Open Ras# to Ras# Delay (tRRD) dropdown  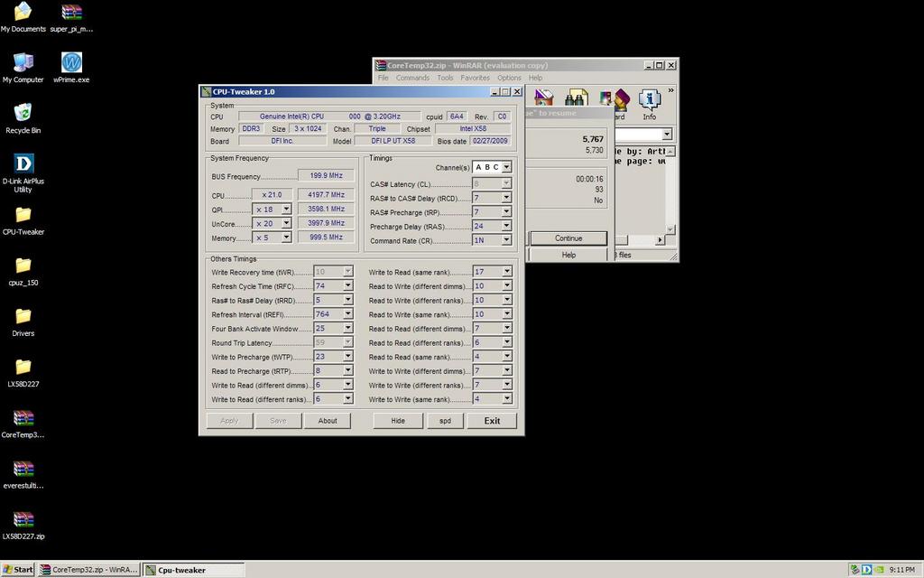(347, 300)
